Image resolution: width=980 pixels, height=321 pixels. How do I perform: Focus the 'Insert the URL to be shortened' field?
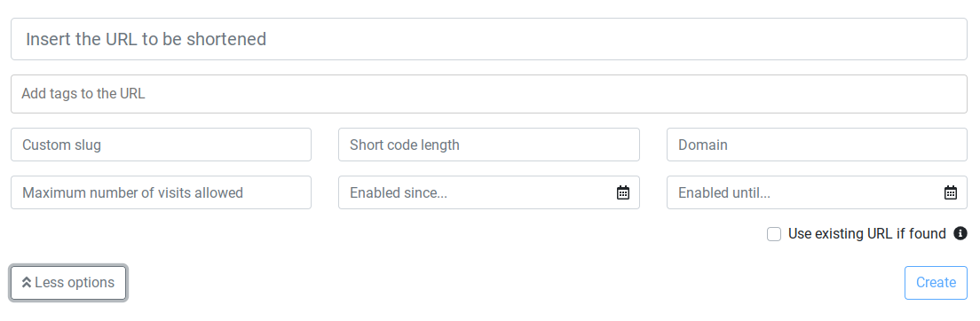pyautogui.click(x=489, y=39)
